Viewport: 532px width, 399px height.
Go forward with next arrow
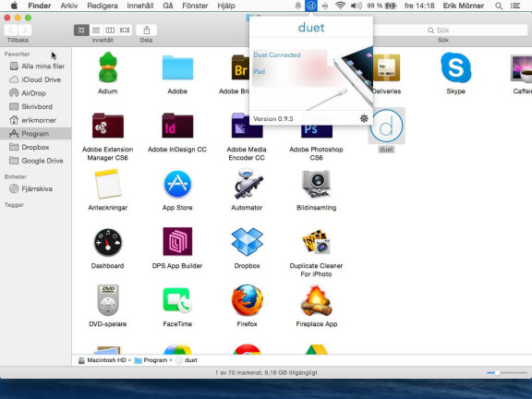(25, 30)
